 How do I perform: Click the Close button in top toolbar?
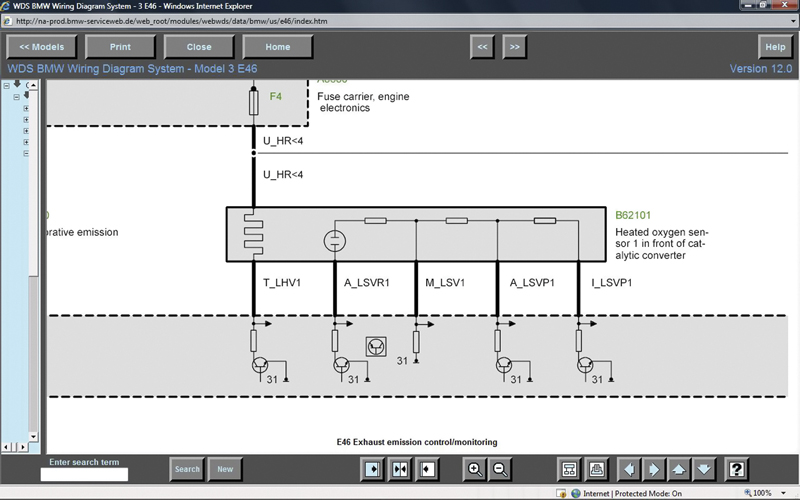(x=199, y=47)
